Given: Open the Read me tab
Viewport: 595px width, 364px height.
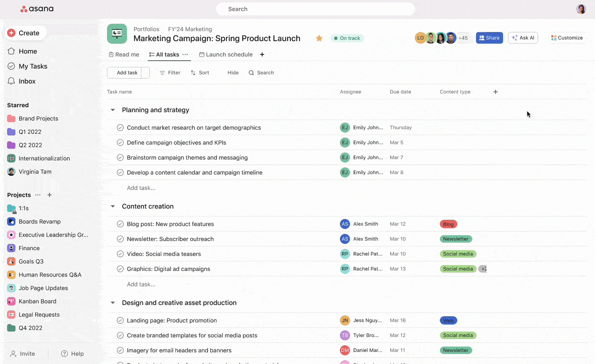Looking at the screenshot, I should click(x=124, y=54).
